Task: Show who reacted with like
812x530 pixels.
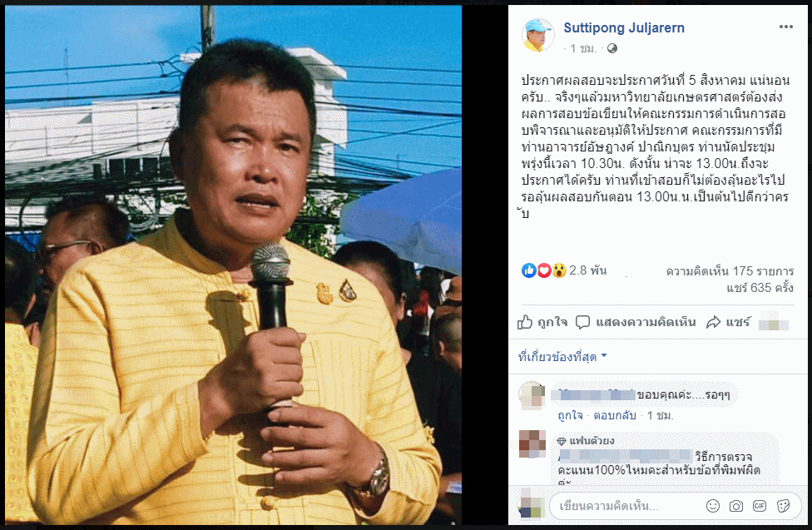Action: point(529,270)
